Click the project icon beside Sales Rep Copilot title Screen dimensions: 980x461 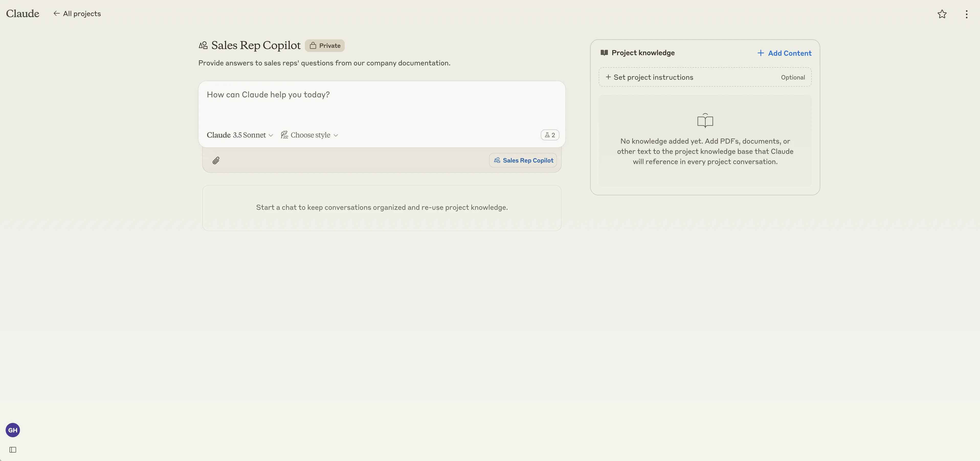[x=203, y=45]
